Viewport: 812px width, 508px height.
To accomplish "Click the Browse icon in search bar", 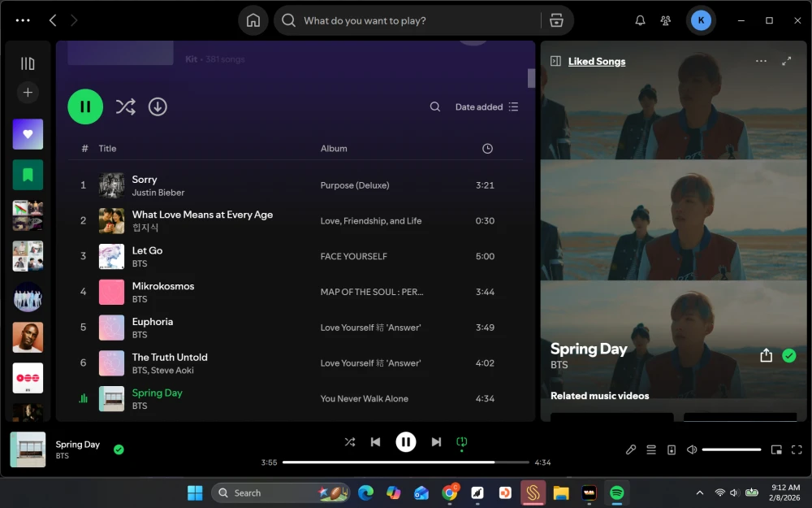I will [556, 20].
